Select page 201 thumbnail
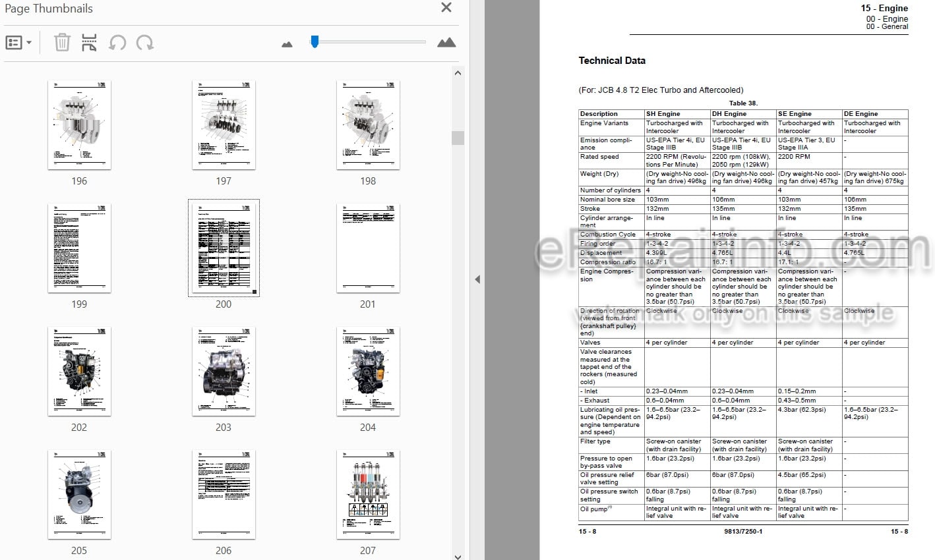 (x=368, y=248)
